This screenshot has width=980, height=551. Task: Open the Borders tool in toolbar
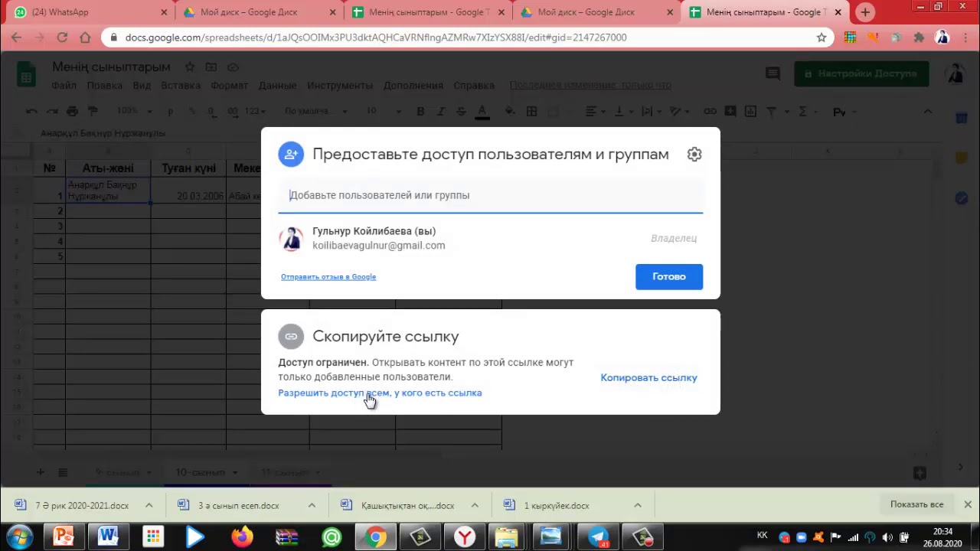click(532, 112)
